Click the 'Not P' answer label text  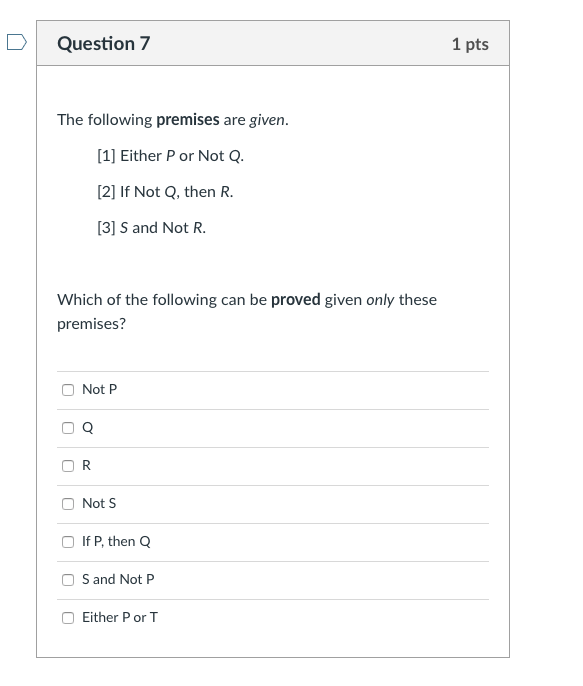(x=100, y=389)
